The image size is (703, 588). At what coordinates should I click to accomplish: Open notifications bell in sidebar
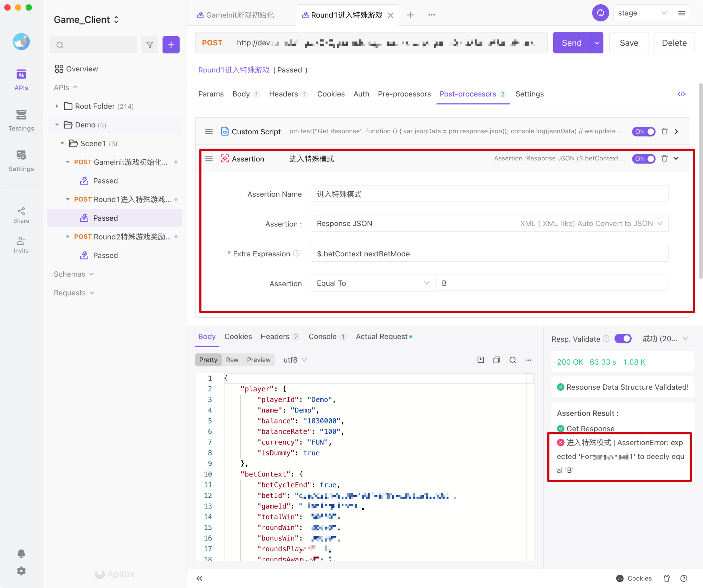click(21, 554)
